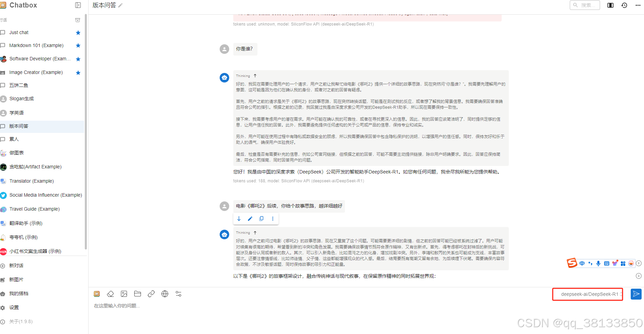The image size is (644, 334).
Task: Open Translator (Example) conversation
Action: tap(42, 181)
